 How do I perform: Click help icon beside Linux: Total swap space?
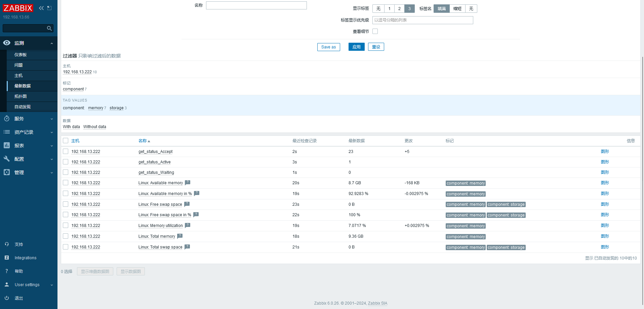187,247
